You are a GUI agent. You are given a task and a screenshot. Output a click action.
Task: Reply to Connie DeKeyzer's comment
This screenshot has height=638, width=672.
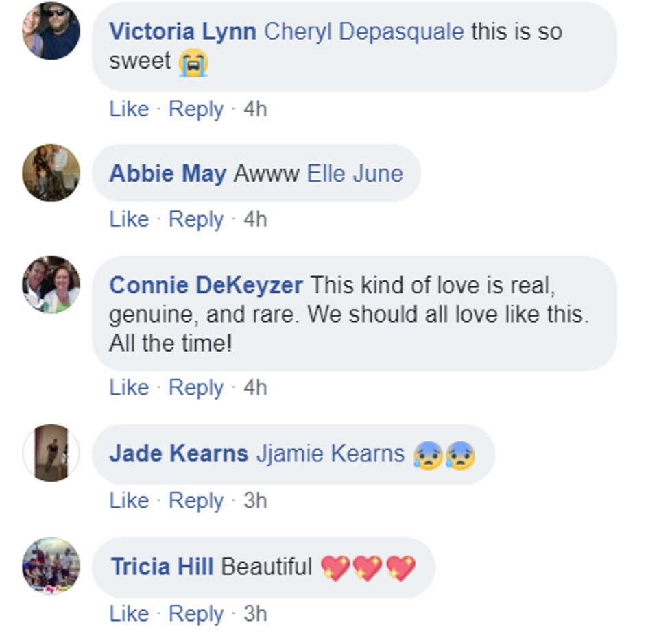[196, 388]
